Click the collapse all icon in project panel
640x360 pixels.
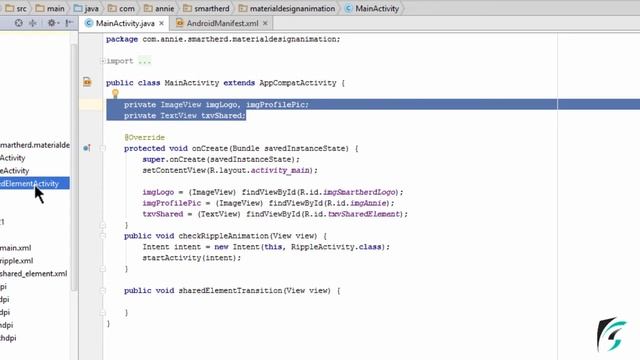(33, 23)
